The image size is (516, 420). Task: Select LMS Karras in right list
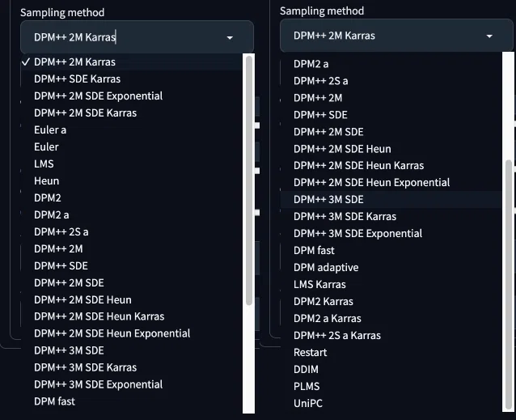[x=391, y=284]
